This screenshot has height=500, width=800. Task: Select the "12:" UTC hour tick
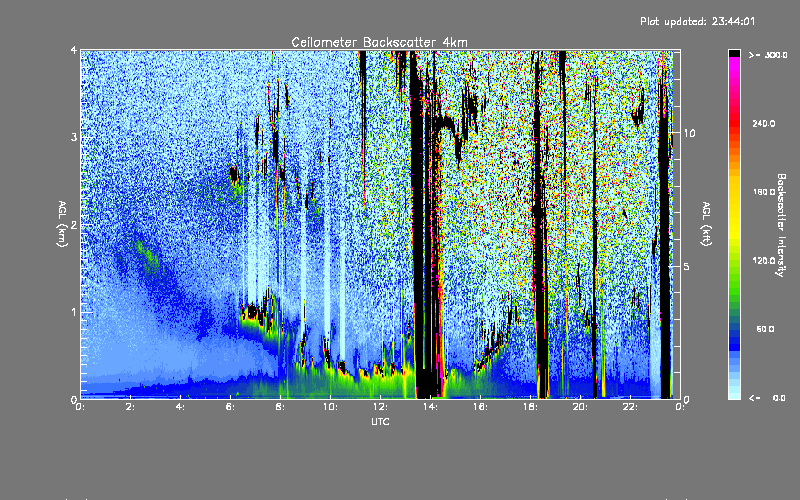(380, 407)
